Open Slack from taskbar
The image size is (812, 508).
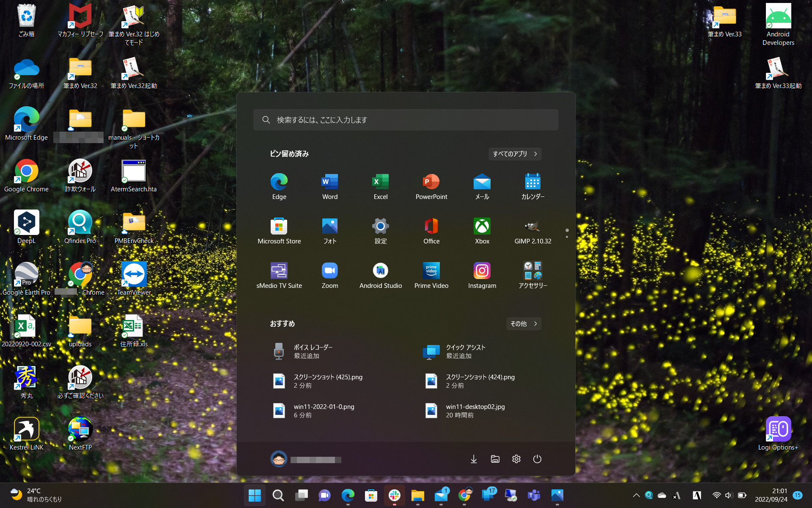coord(394,495)
